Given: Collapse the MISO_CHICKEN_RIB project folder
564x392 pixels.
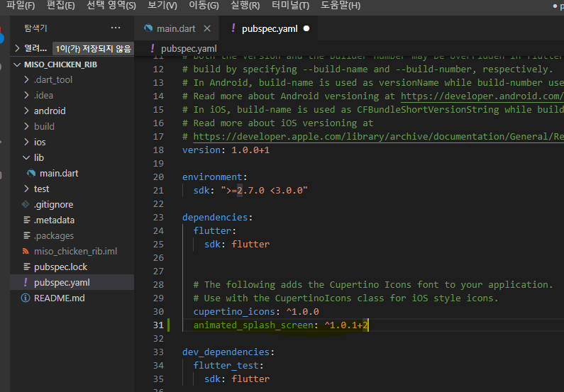Looking at the screenshot, I should (17, 65).
